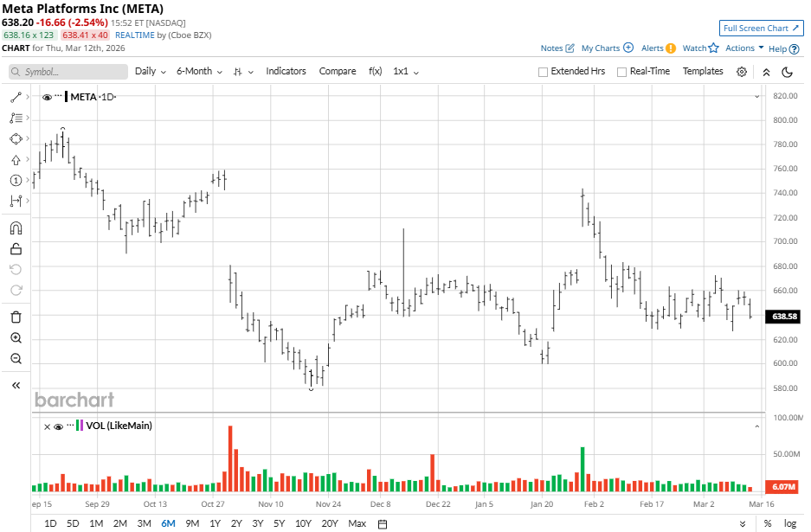811x532 pixels.
Task: Open the text annotation list tool
Action: point(16,118)
